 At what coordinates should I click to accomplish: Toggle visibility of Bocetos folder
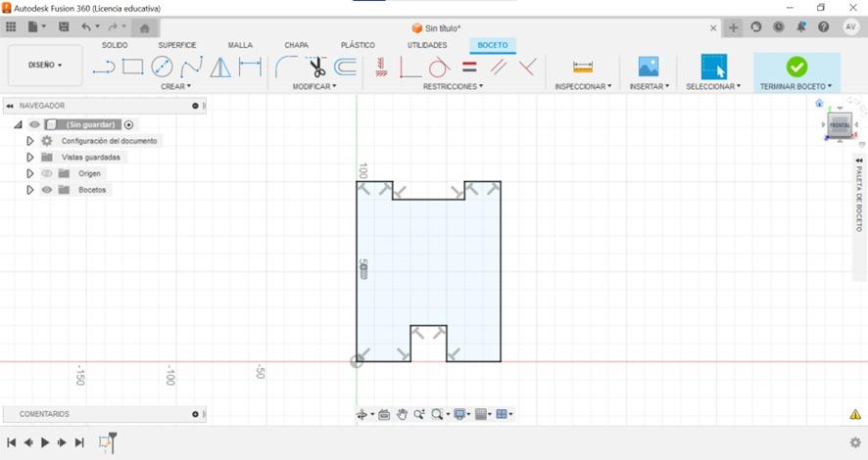(x=47, y=190)
